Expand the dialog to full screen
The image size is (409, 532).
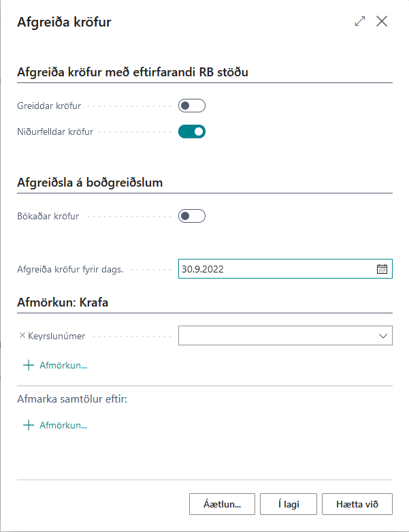360,22
